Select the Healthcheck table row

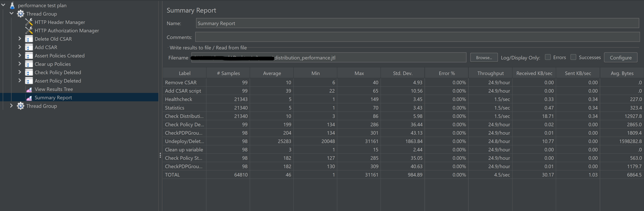click(x=403, y=99)
